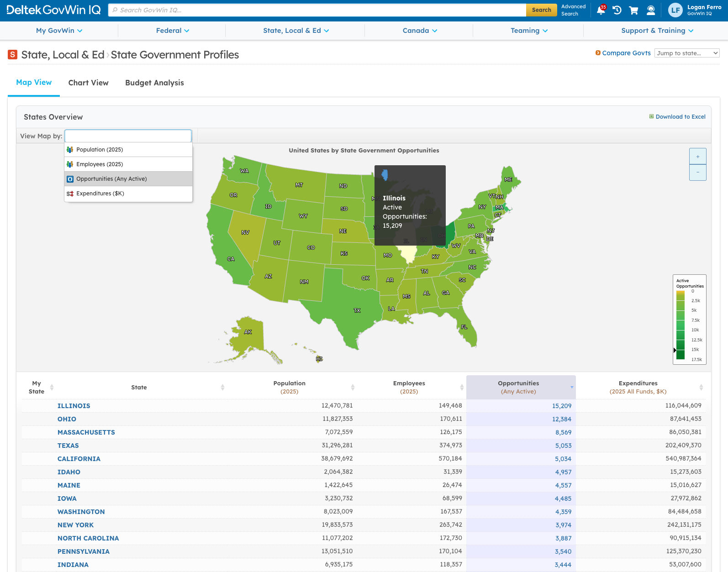Expand the Federal navigation menu

pos(172,31)
